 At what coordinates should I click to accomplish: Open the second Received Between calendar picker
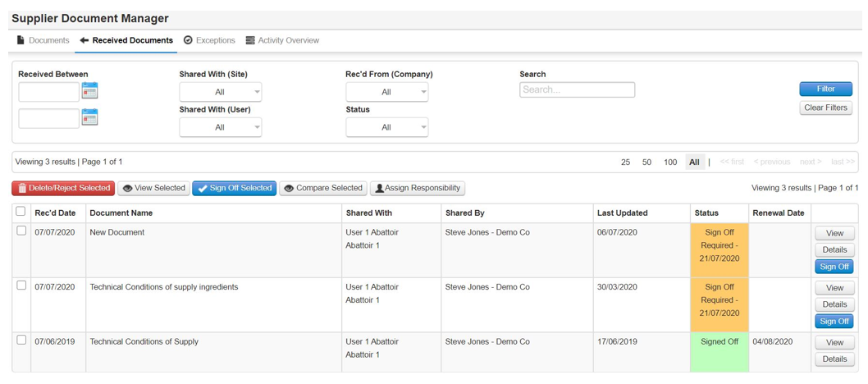pyautogui.click(x=89, y=117)
